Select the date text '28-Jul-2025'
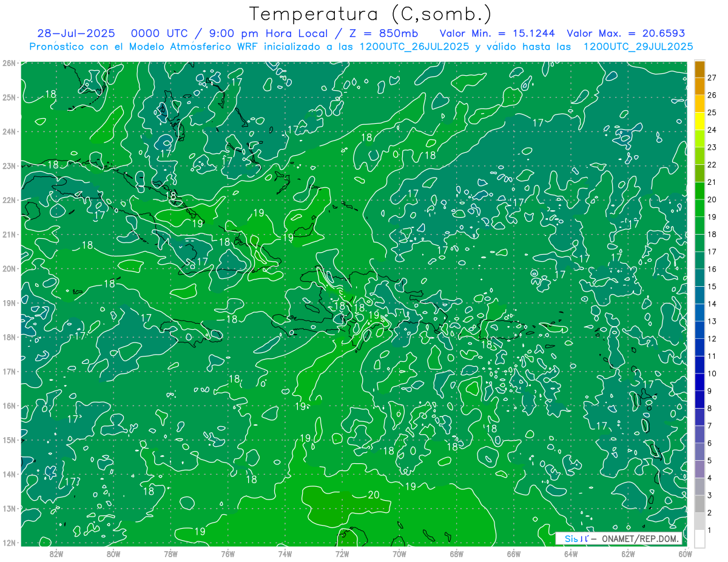 (x=76, y=33)
